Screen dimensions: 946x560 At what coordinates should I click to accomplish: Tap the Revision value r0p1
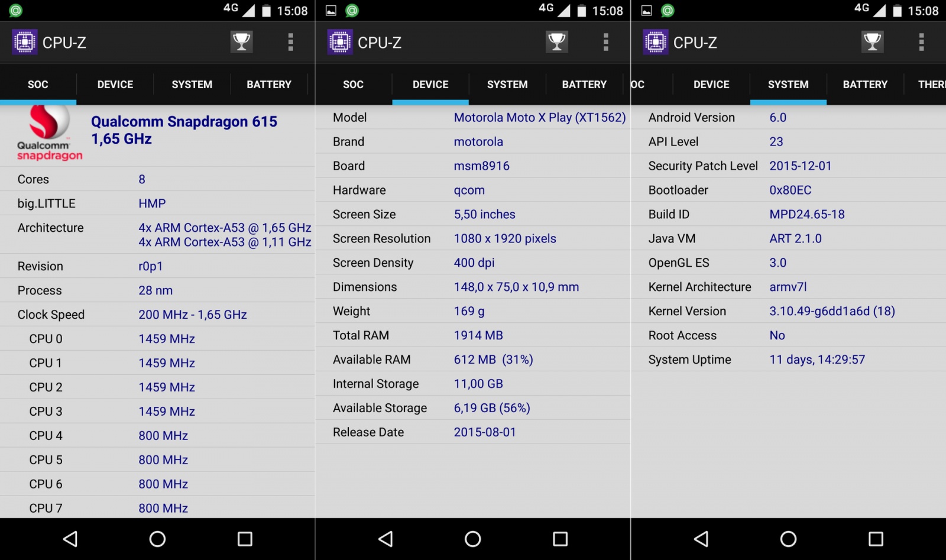point(151,266)
